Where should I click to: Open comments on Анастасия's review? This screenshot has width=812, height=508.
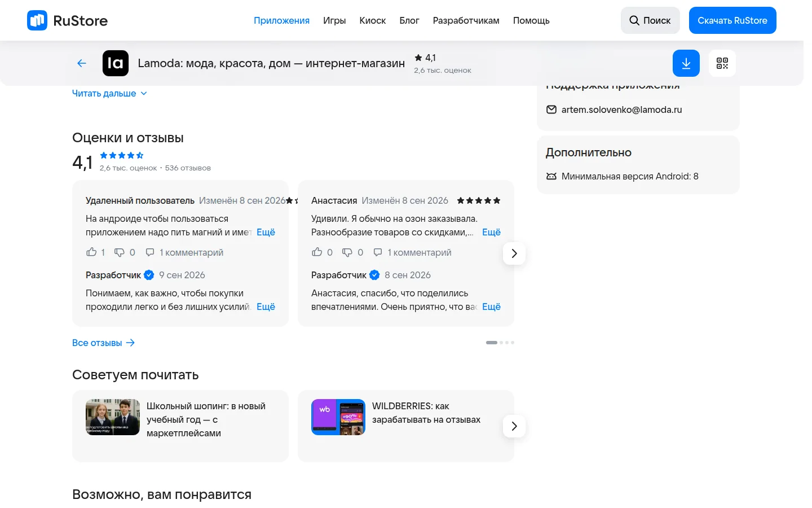pyautogui.click(x=378, y=252)
